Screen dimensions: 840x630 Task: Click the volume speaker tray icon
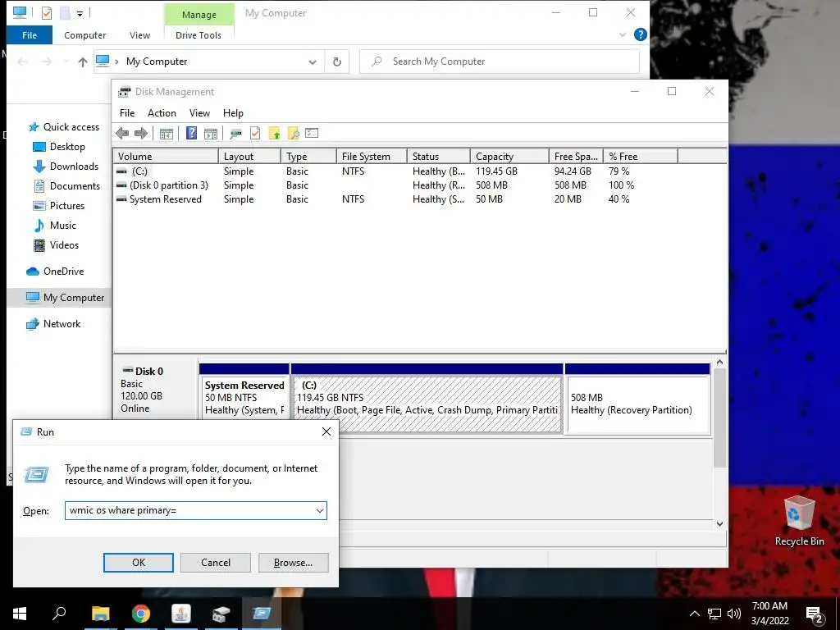point(734,614)
